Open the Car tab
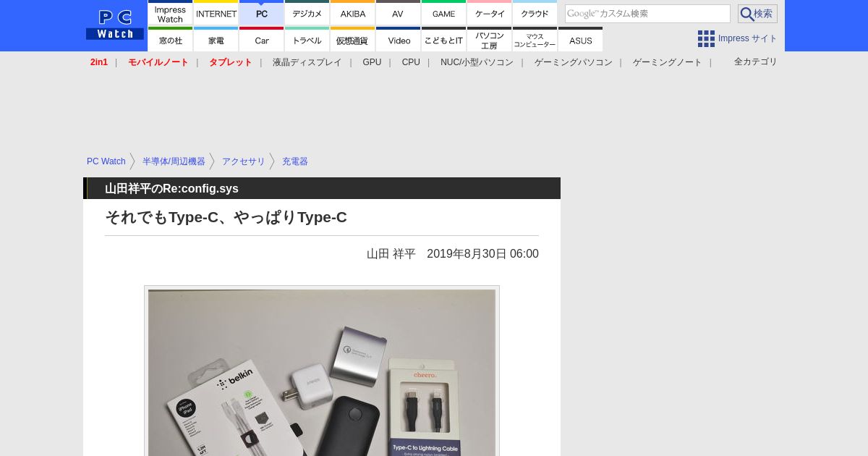Screen dimensions: 868x456 [262, 40]
